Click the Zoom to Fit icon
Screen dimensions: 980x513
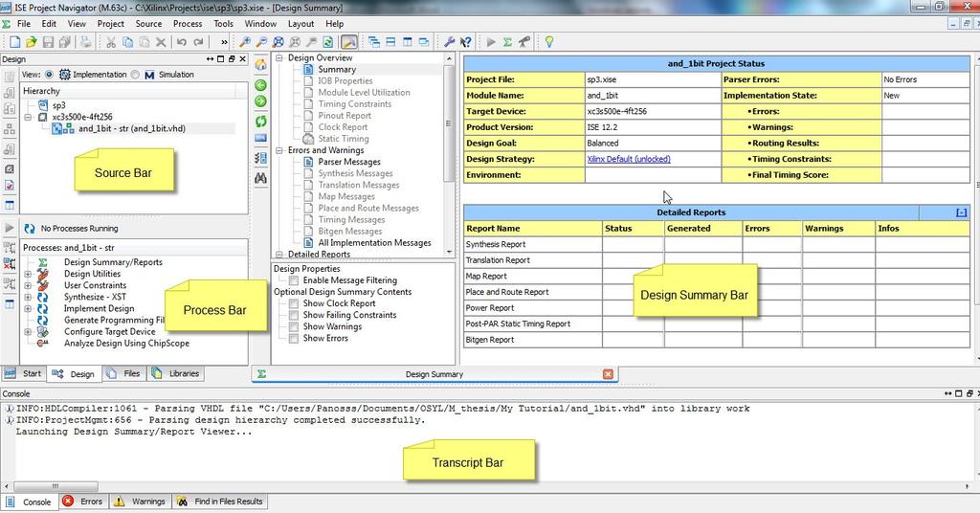click(278, 42)
